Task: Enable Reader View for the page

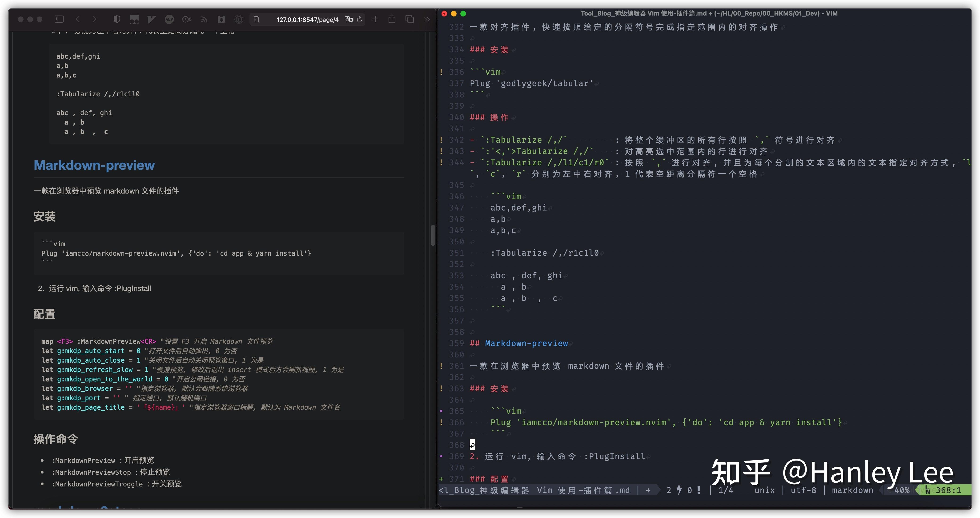Action: (x=257, y=19)
